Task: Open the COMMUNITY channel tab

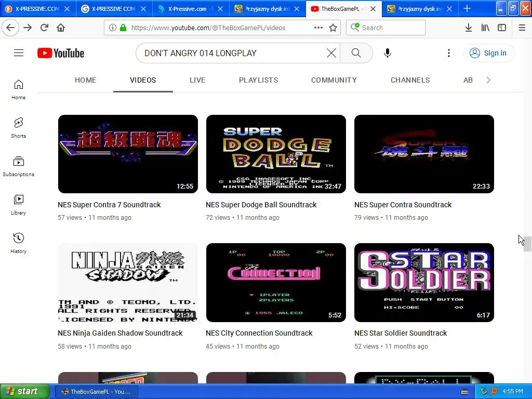Action: (334, 80)
